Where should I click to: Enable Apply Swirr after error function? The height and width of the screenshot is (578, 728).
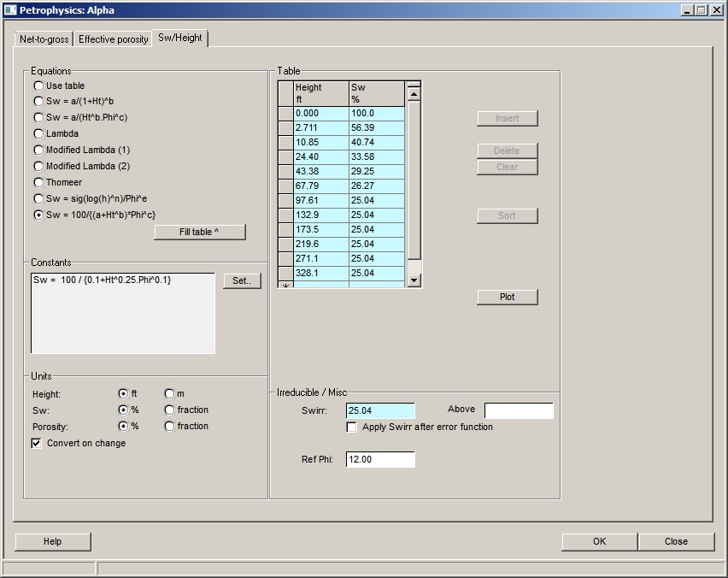click(352, 427)
